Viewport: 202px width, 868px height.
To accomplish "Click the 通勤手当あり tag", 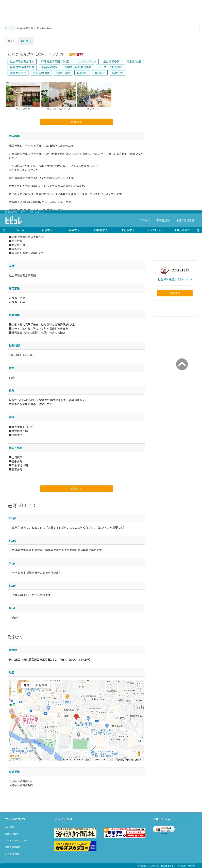I will pos(18,73).
